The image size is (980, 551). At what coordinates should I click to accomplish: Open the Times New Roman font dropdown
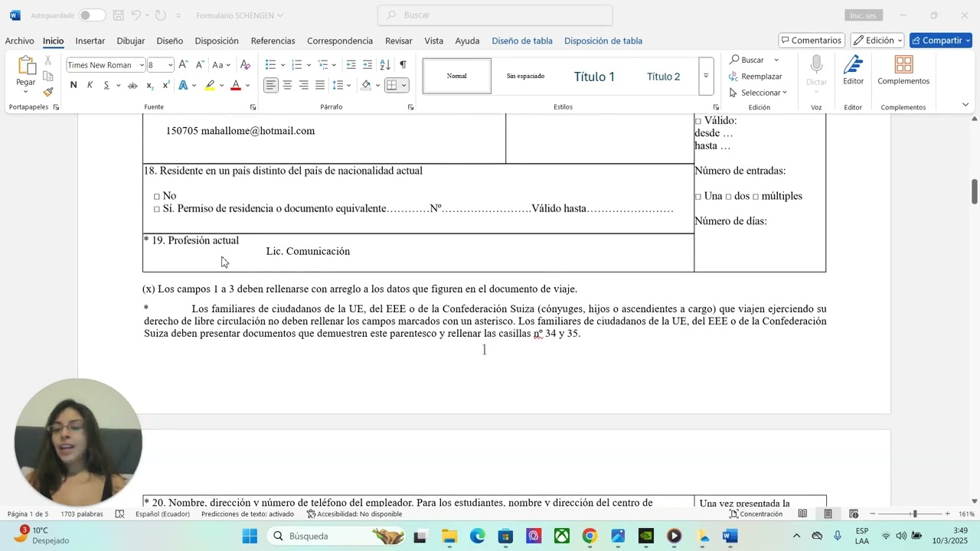coord(142,65)
